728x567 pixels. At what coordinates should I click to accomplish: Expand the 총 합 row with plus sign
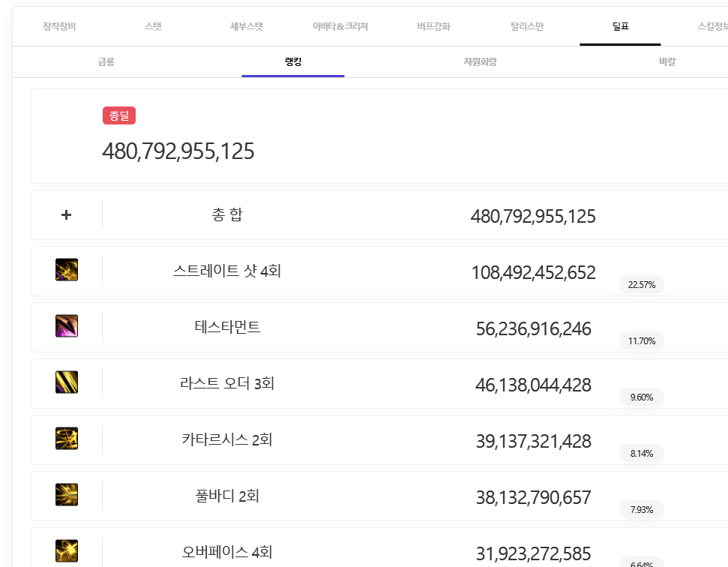67,215
